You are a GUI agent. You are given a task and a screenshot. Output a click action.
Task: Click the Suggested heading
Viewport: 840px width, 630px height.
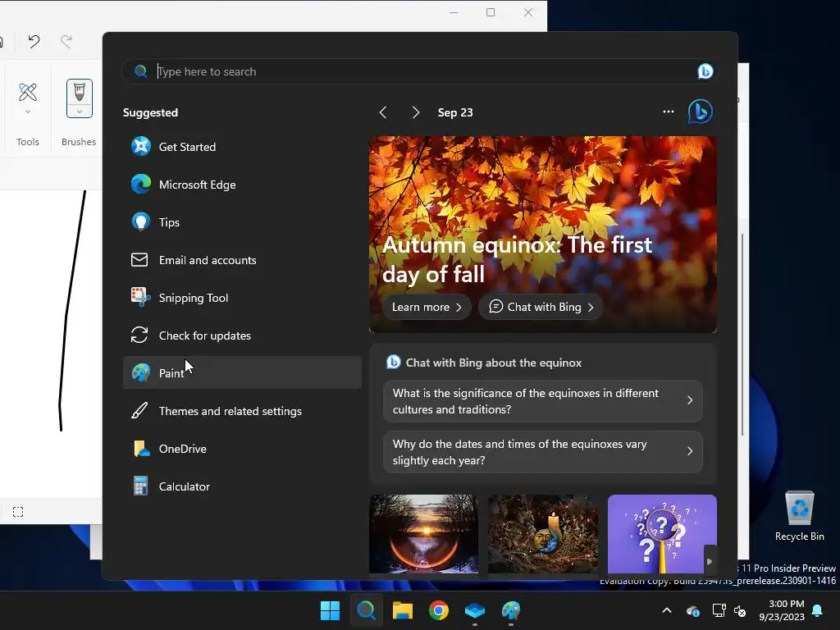coord(151,112)
